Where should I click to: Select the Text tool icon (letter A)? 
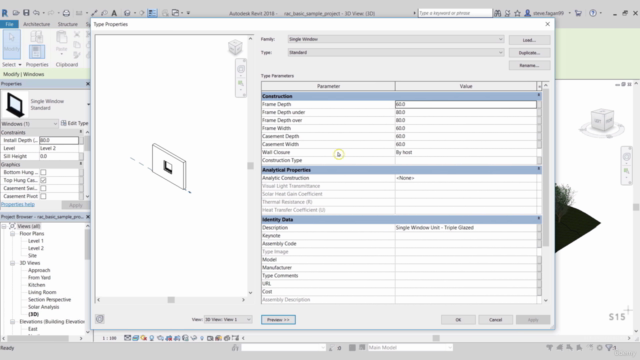click(114, 13)
